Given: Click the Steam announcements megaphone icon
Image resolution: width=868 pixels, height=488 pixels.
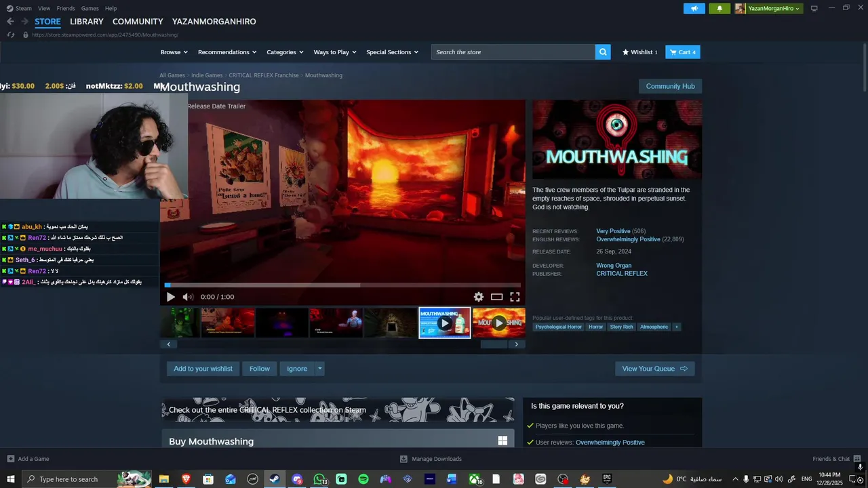Looking at the screenshot, I should (694, 8).
